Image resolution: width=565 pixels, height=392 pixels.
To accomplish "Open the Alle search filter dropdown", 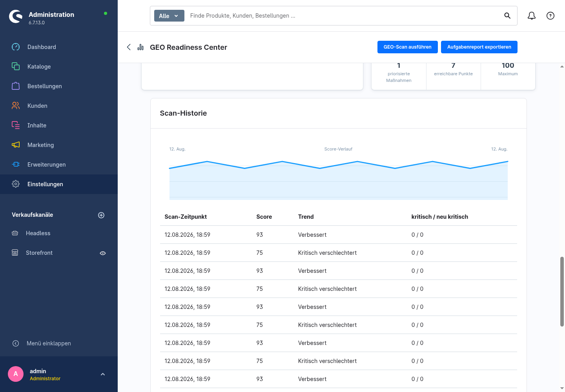I will click(x=169, y=16).
